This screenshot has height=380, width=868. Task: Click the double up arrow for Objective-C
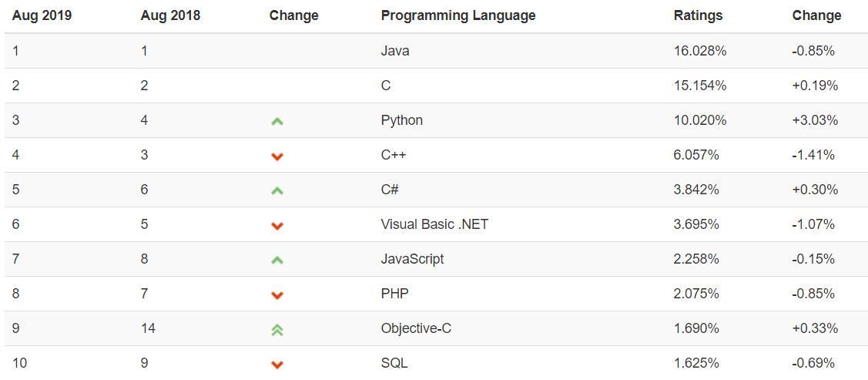[x=277, y=329]
